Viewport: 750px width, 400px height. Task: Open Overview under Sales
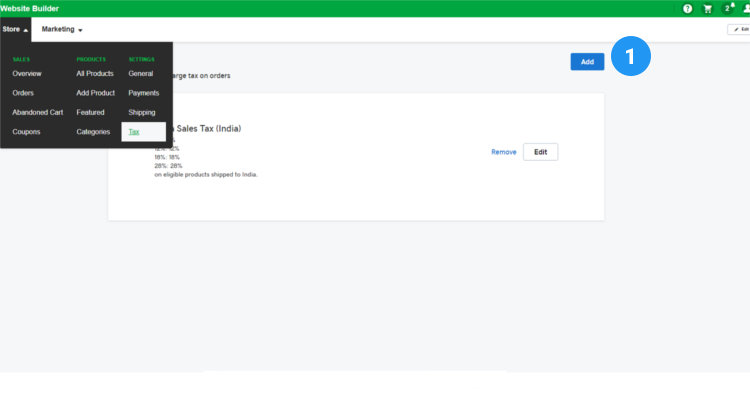point(27,74)
